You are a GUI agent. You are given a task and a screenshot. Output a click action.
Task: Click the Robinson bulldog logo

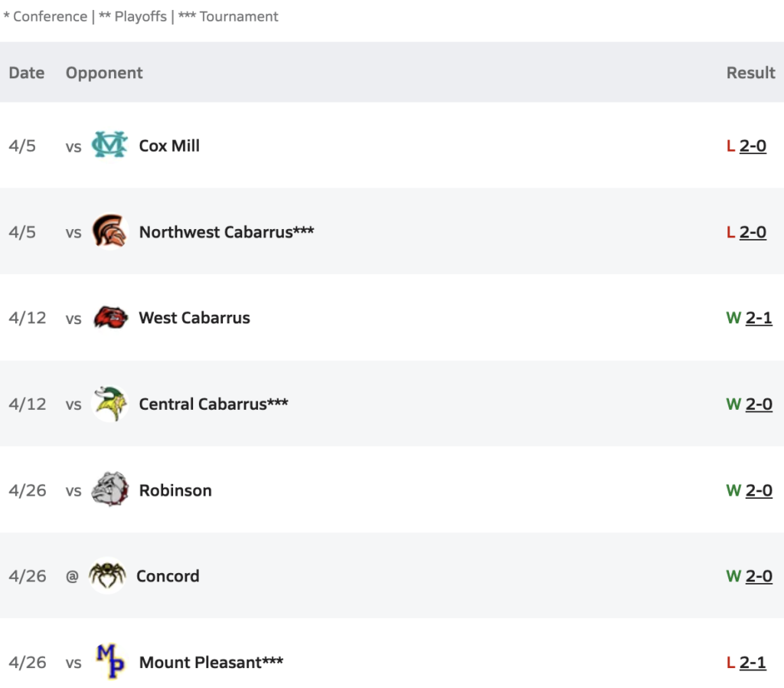tap(110, 490)
